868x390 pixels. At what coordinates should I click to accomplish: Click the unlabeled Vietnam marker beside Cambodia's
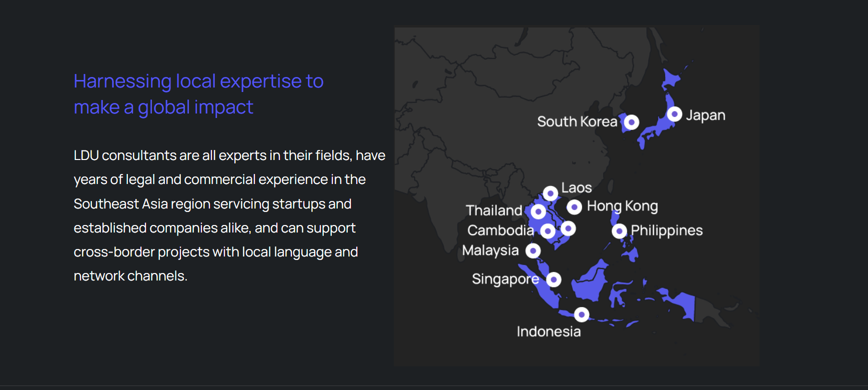click(568, 228)
